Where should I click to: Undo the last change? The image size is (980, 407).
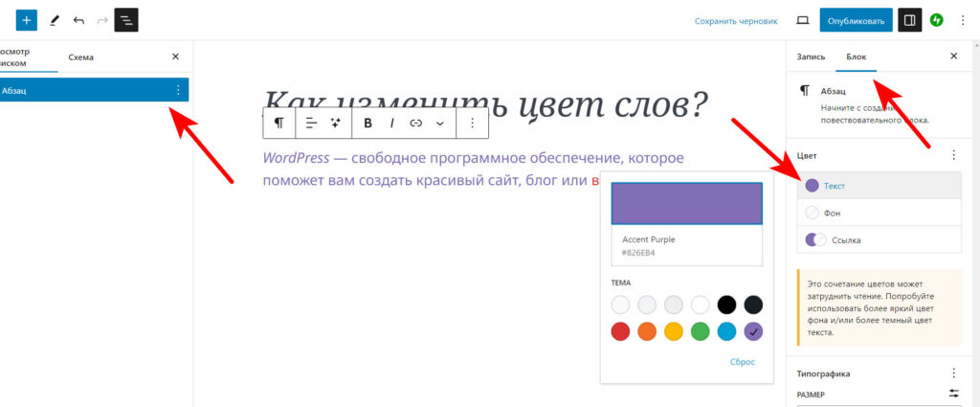click(x=78, y=20)
